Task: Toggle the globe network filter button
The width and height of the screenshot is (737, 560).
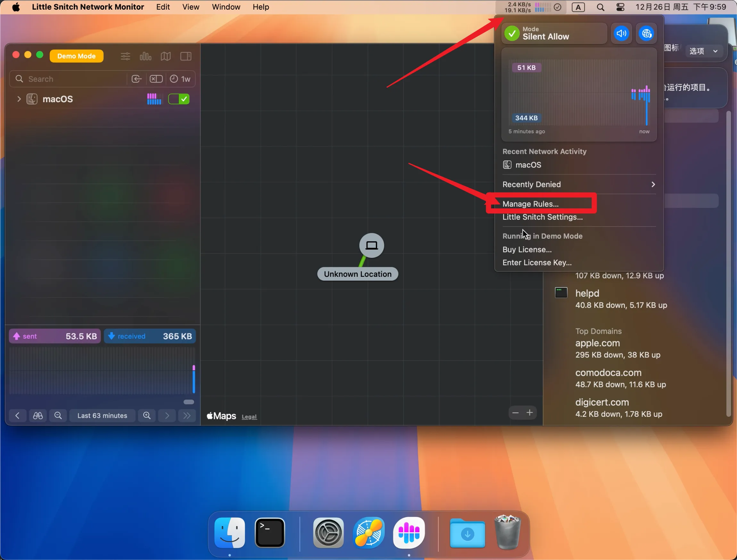Action: pos(646,33)
